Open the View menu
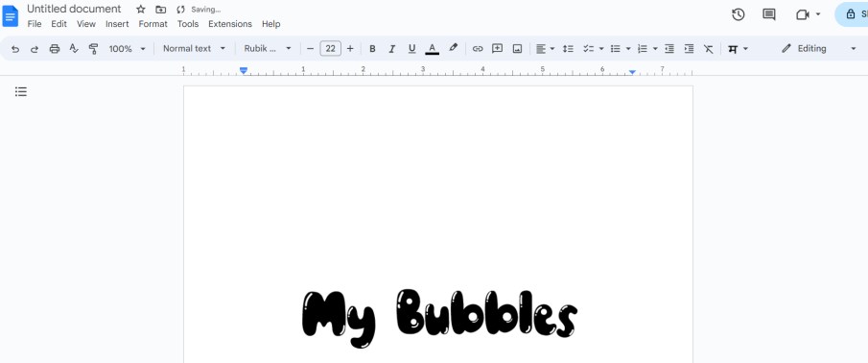This screenshot has height=363, width=868. [x=85, y=24]
